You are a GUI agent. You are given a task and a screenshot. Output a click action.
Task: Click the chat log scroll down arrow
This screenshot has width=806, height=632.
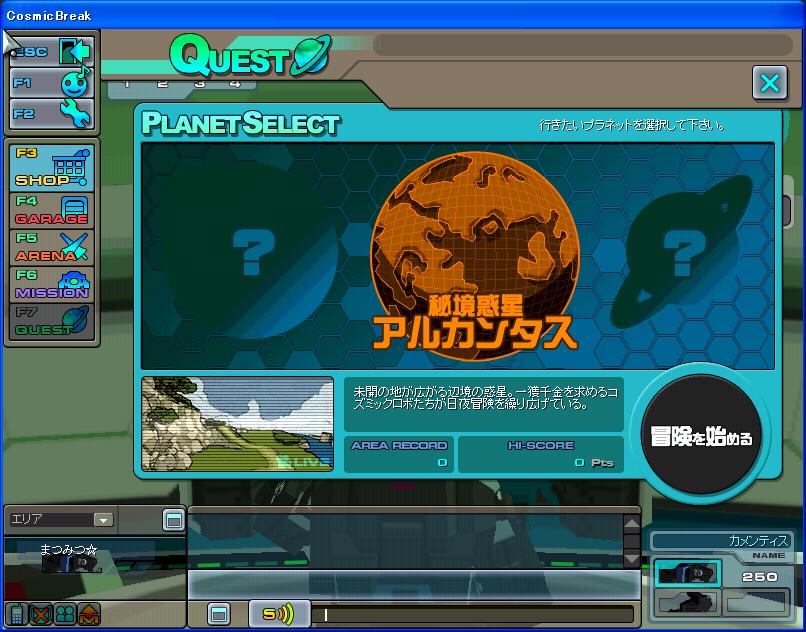[x=631, y=558]
